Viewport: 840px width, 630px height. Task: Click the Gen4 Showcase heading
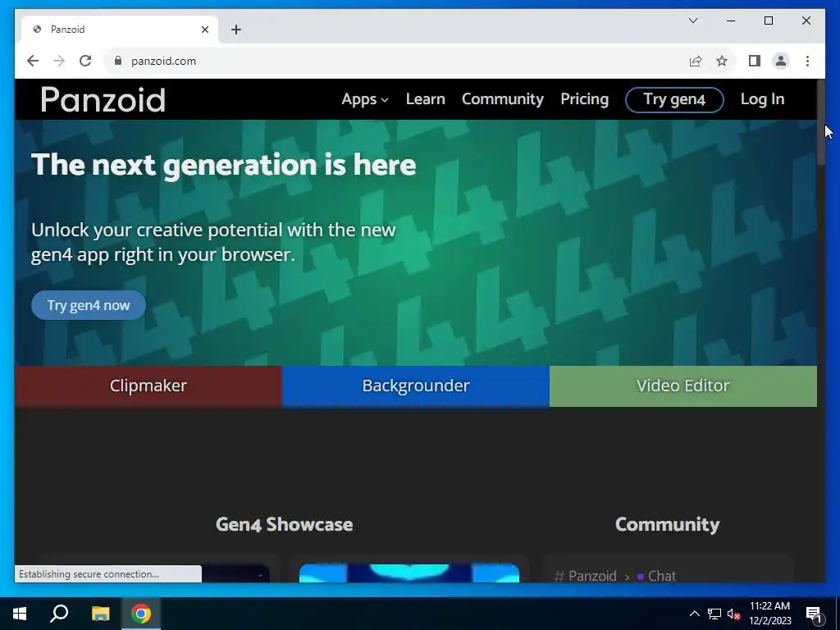[285, 524]
